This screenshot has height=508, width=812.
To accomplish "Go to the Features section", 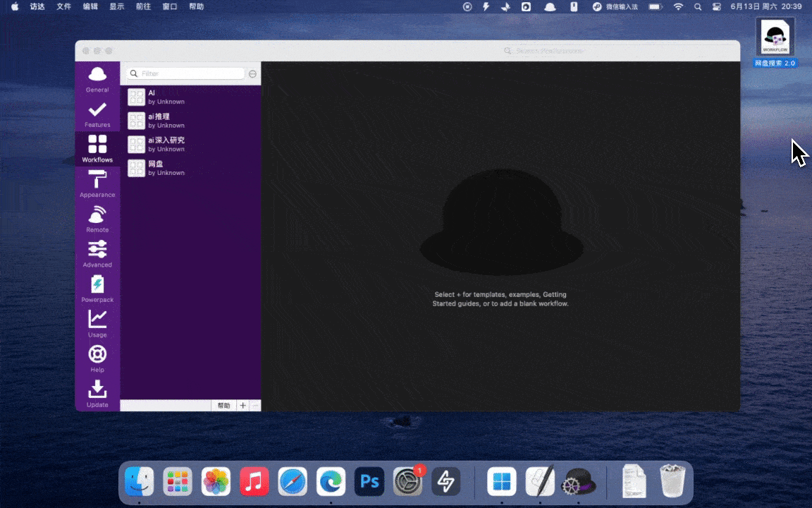I will click(x=97, y=114).
